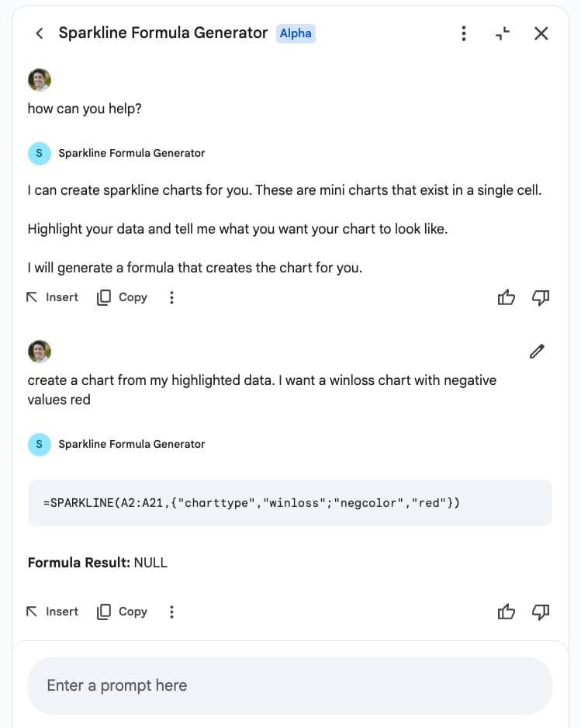Thumbs up the first Sparkline Generator reply
Screen dimensions: 581x728
(507, 297)
